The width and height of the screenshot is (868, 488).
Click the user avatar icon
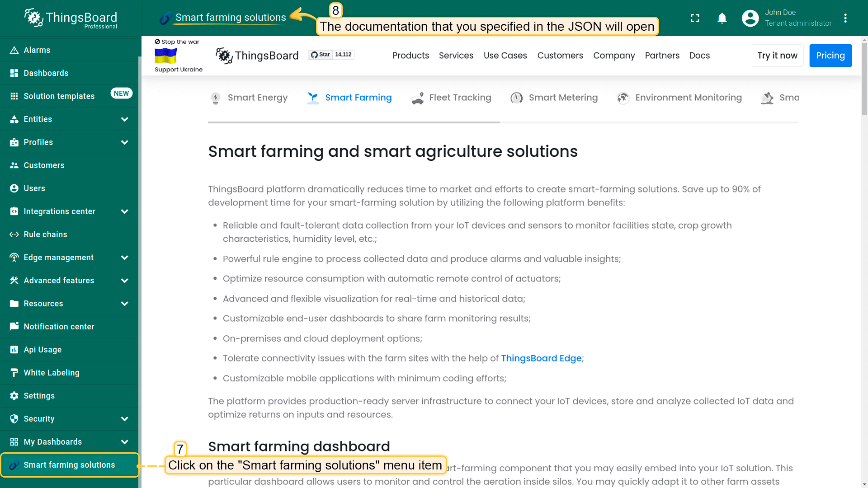750,18
